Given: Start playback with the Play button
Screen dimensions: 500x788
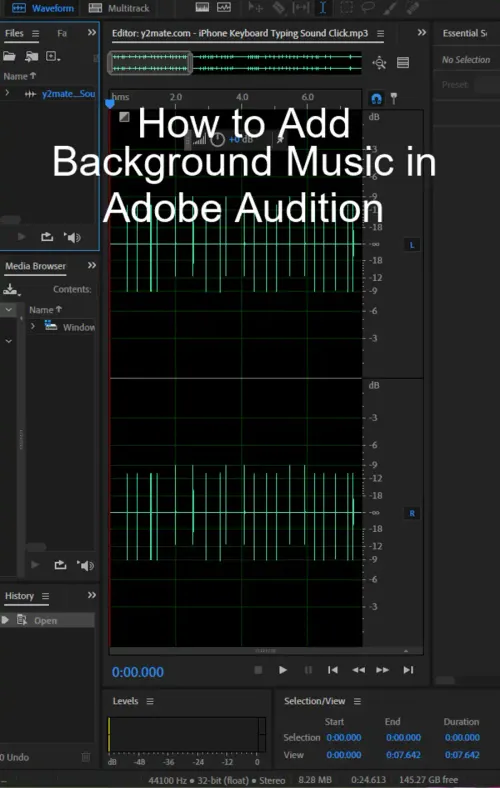Looking at the screenshot, I should click(x=283, y=670).
